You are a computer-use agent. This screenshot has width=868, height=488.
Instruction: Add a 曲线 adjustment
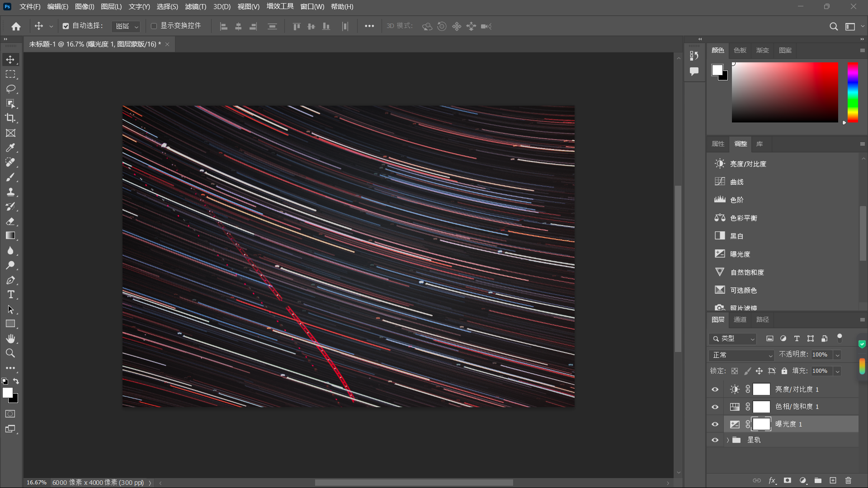tap(736, 182)
